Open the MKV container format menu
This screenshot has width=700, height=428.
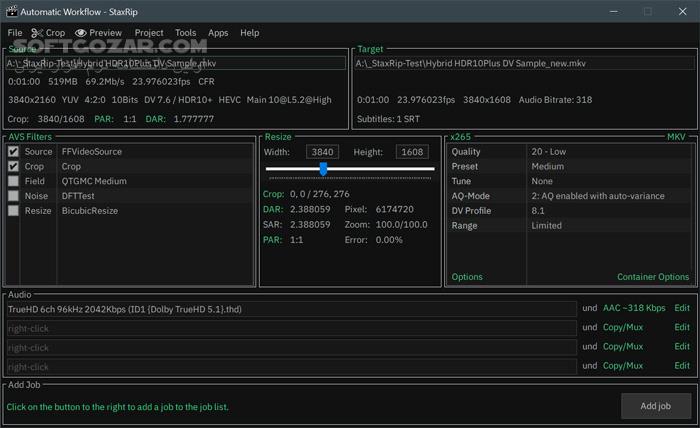678,136
